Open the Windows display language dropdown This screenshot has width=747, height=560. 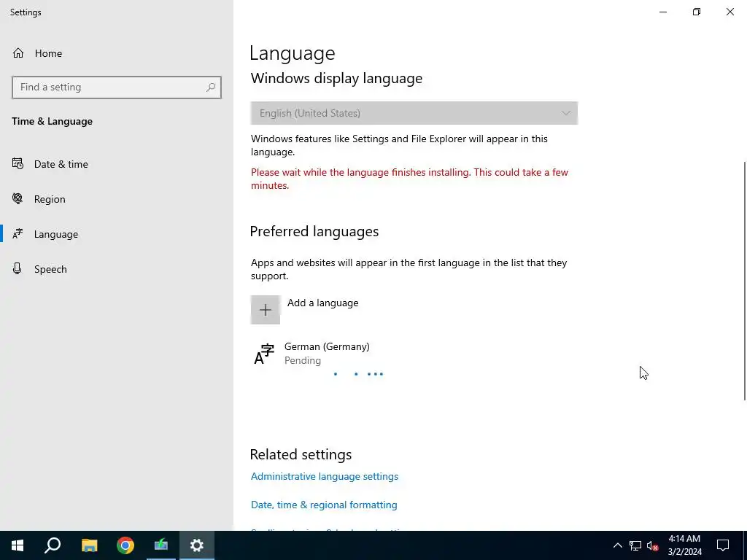(x=414, y=113)
